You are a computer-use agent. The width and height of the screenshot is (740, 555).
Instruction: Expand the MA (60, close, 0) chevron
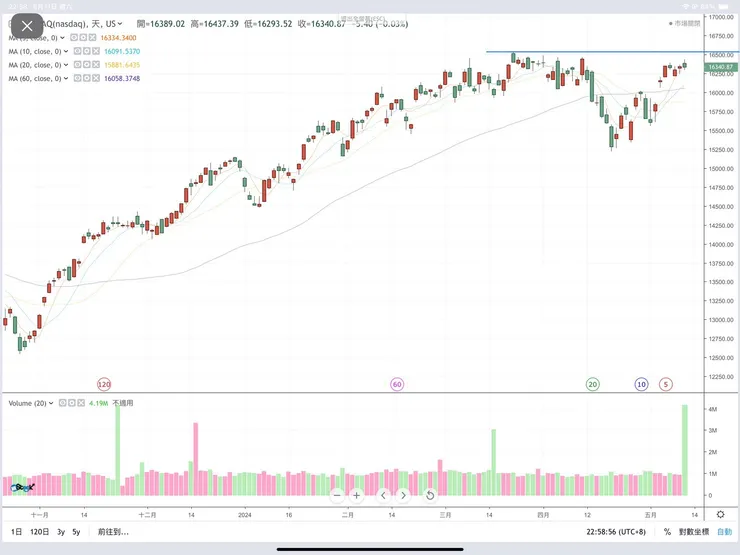(66, 78)
